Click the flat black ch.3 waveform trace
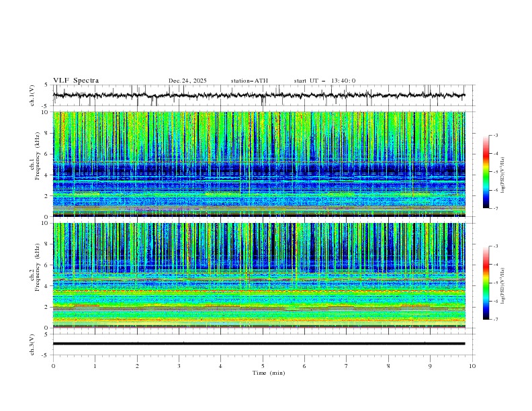Image resolution: width=532 pixels, height=411 pixels. coord(263,344)
